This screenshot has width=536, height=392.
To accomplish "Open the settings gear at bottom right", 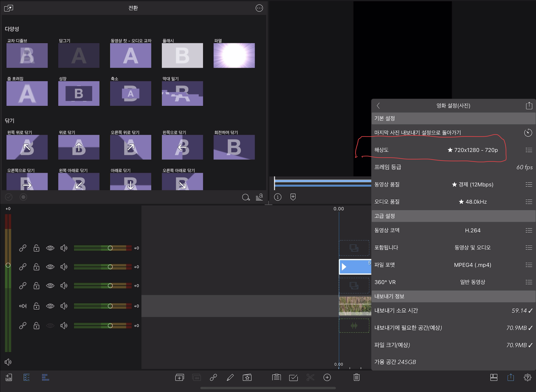I will (527, 377).
